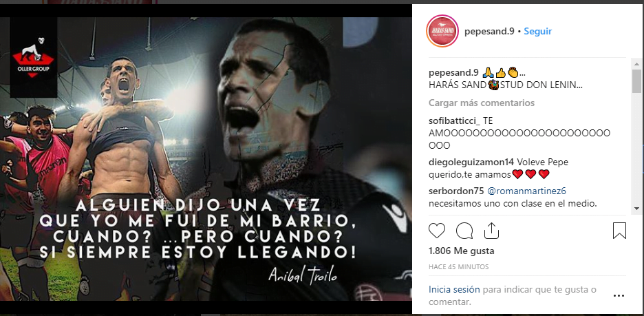Like the post with the heart icon

click(437, 231)
